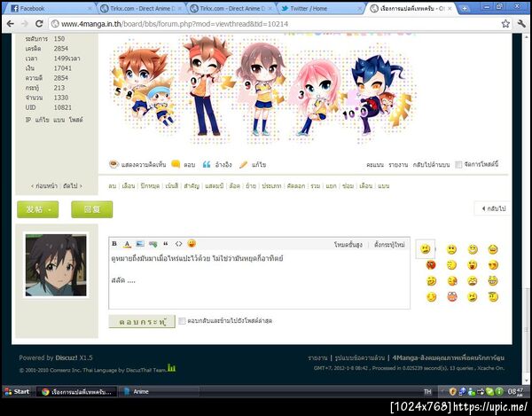Submit reply with the ตอบกระทู้ button

[142, 321]
